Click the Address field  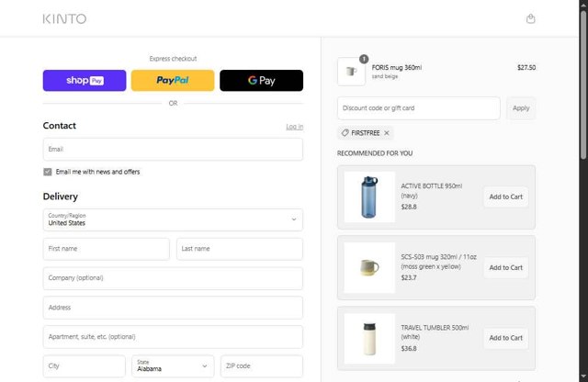coord(173,308)
